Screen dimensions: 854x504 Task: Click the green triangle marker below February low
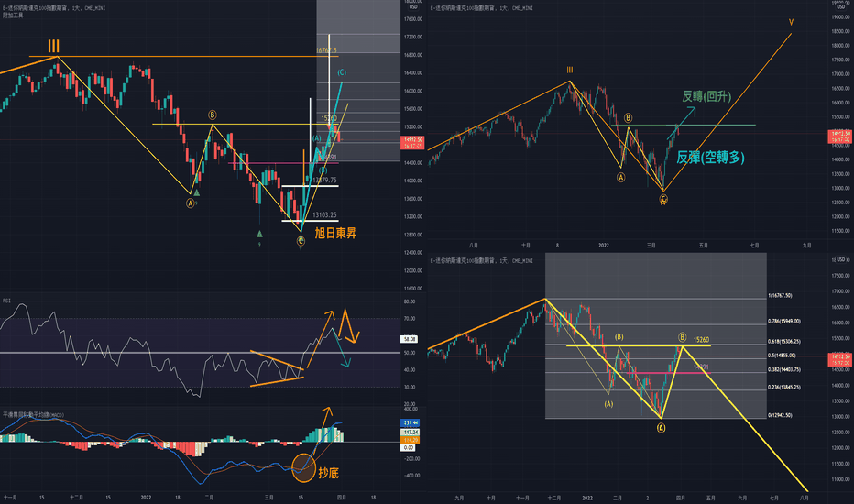pyautogui.click(x=259, y=234)
